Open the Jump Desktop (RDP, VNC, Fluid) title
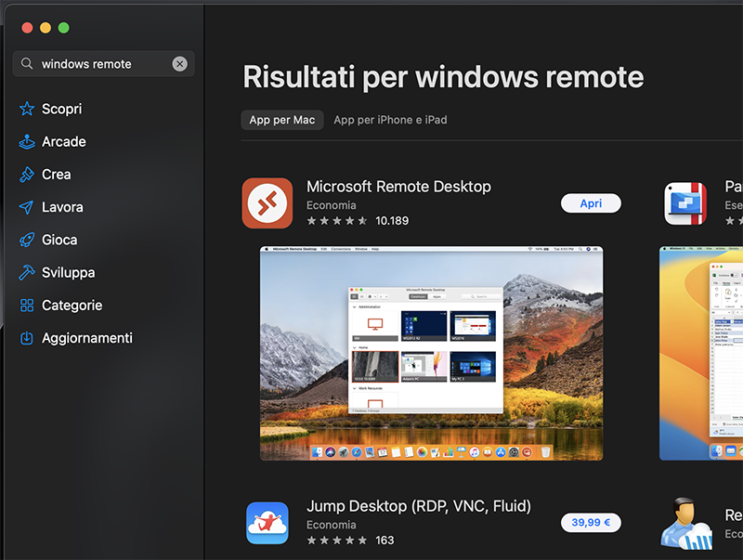This screenshot has width=743, height=560. click(x=419, y=506)
